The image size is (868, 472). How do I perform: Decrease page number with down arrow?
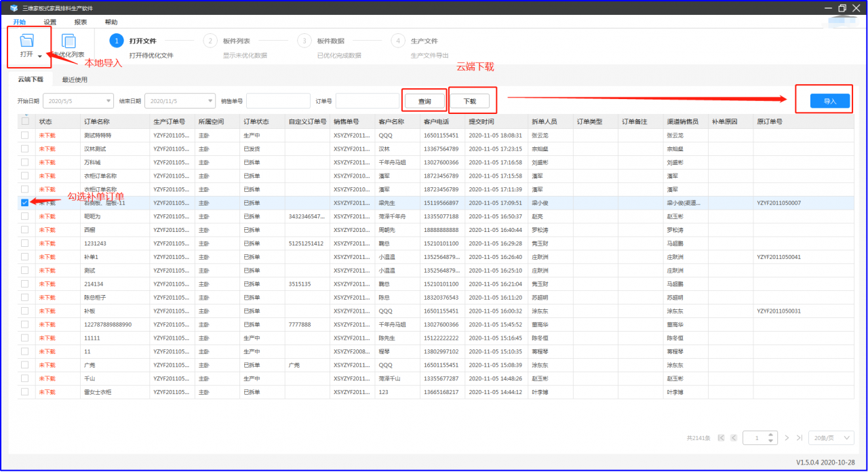tap(770, 441)
